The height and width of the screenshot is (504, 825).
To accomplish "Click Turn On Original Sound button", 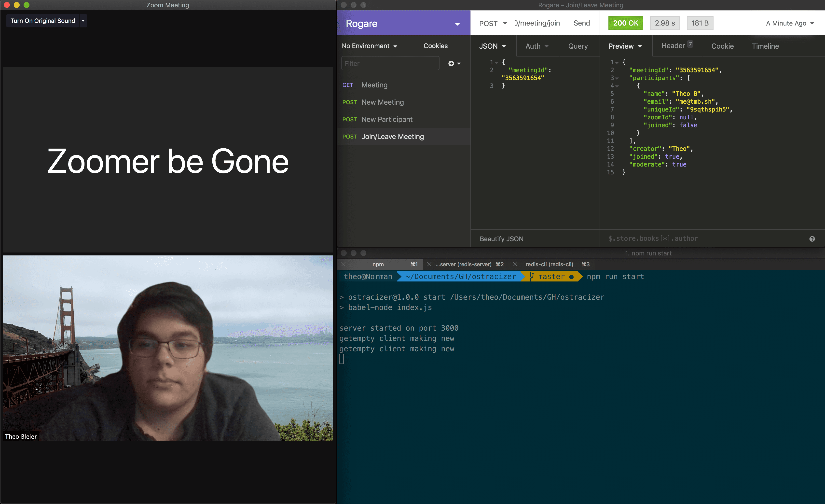I will click(43, 21).
